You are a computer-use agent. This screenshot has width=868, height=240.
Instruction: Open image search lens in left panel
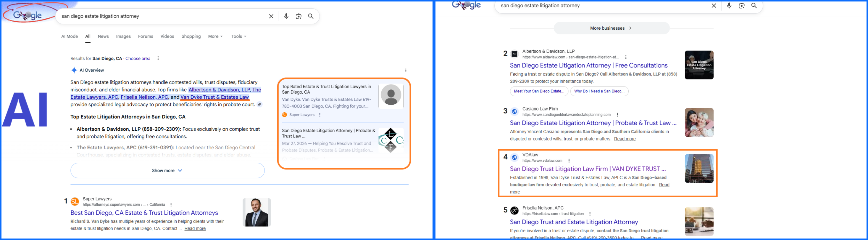coord(299,16)
